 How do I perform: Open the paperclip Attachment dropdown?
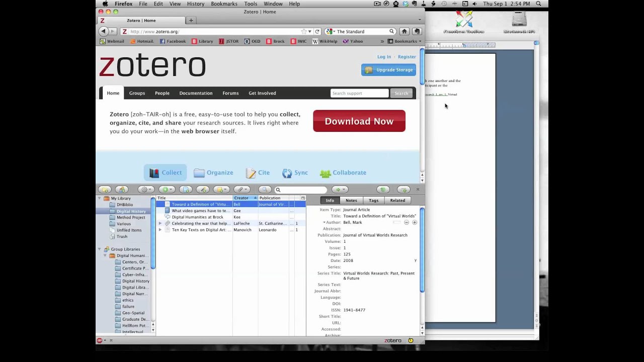[x=242, y=190]
